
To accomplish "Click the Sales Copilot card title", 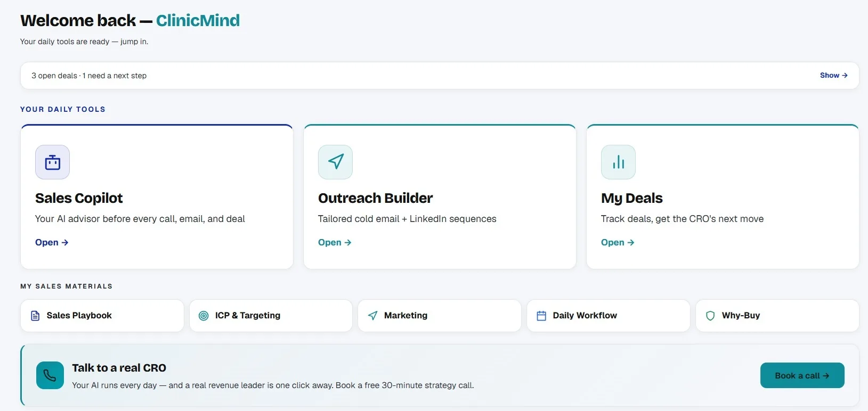I will click(x=79, y=198).
